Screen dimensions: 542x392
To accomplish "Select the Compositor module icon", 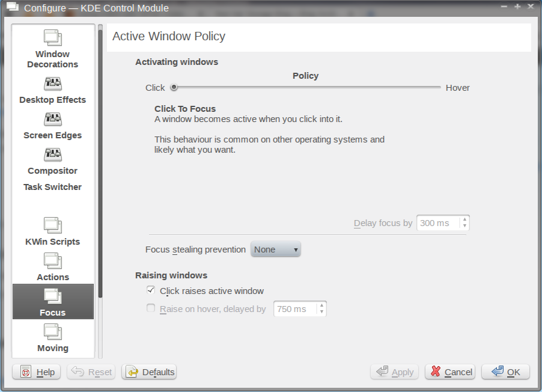I will 53,155.
